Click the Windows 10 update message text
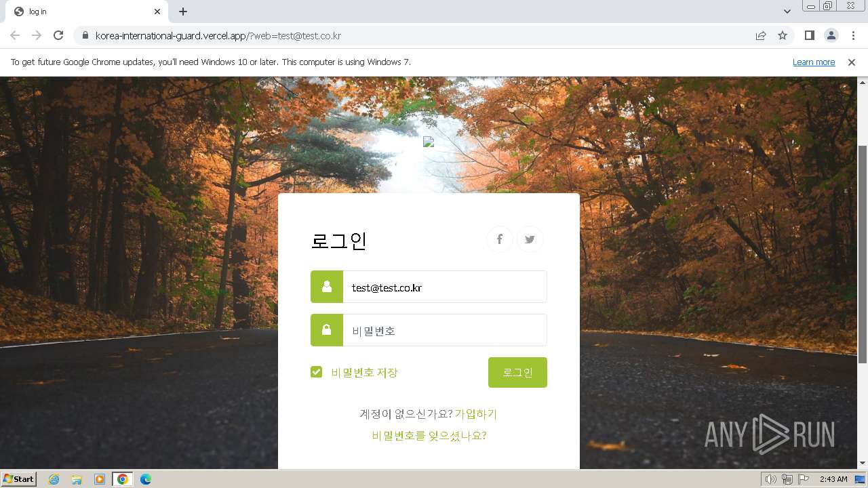The width and height of the screenshot is (868, 488). pyautogui.click(x=211, y=62)
